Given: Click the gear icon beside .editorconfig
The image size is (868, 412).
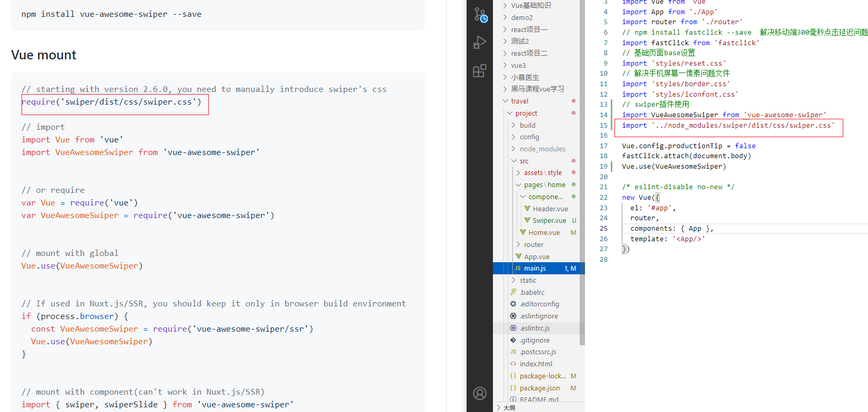Looking at the screenshot, I should 513,304.
